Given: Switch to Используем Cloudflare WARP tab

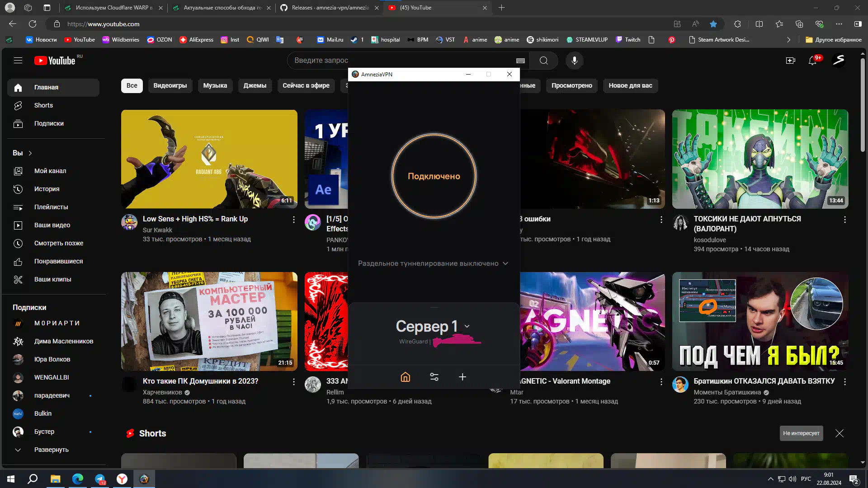Looking at the screenshot, I should click(113, 8).
